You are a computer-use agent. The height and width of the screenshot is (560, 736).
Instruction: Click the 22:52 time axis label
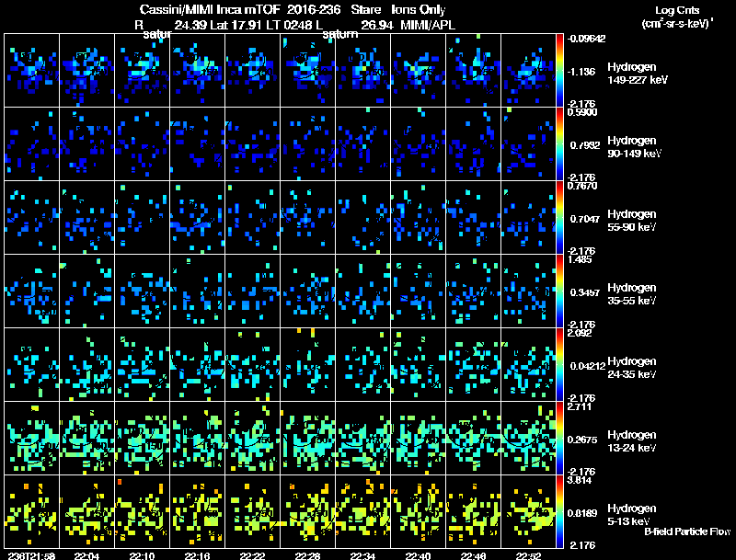pyautogui.click(x=528, y=555)
